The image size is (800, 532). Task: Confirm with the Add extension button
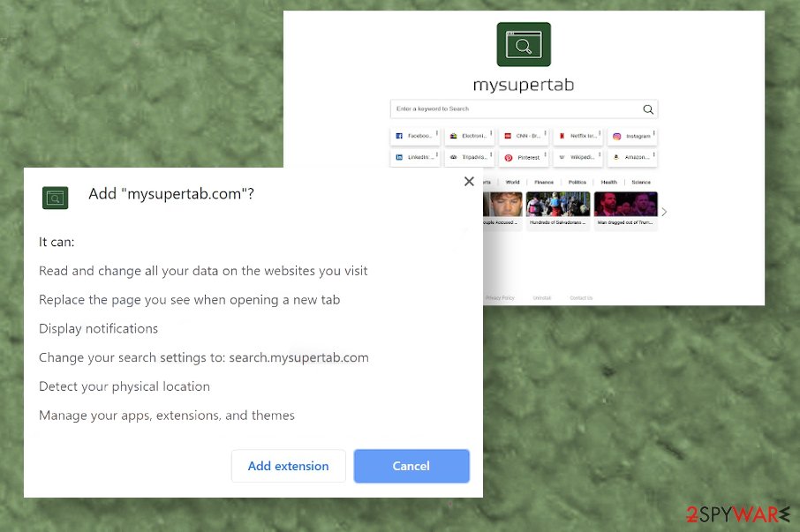tap(288, 466)
